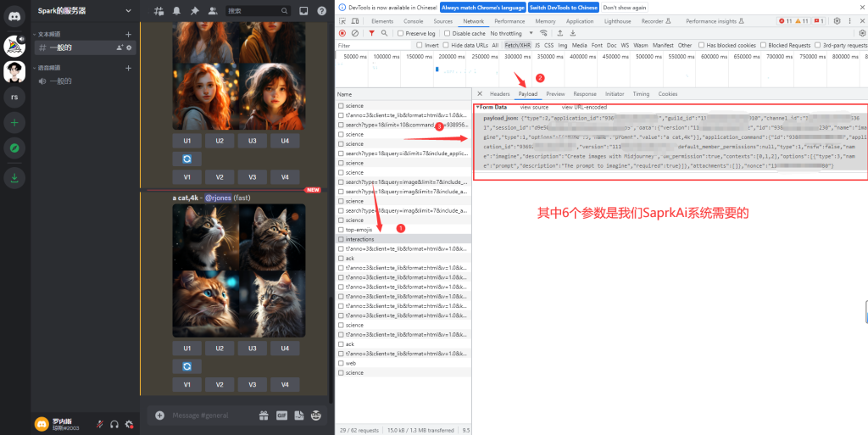Click the headphones deafen icon

point(114,424)
